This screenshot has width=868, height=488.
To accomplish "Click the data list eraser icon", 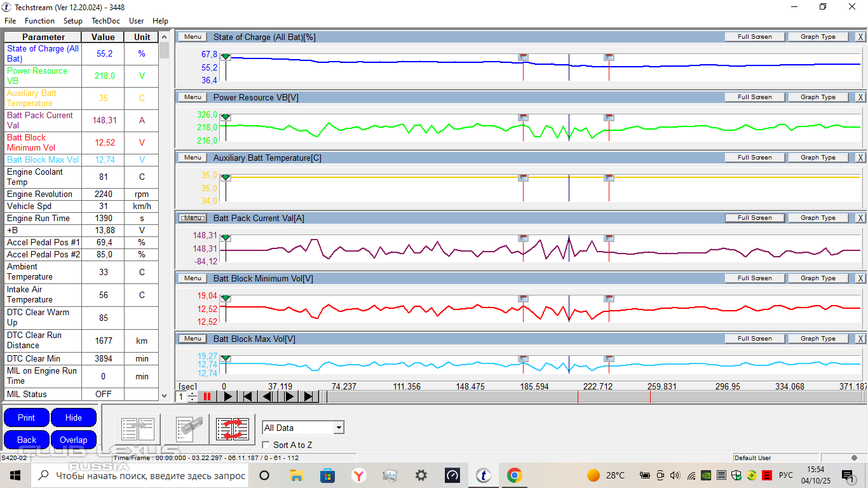I will [x=187, y=429].
